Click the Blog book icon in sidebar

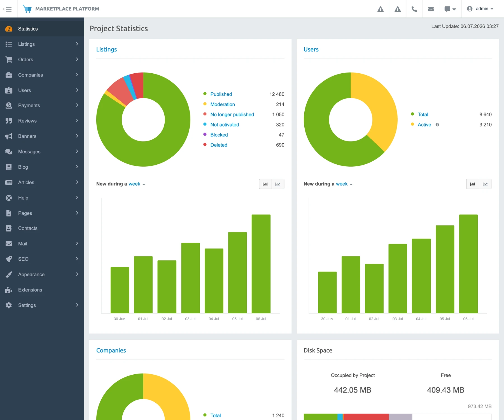9,167
